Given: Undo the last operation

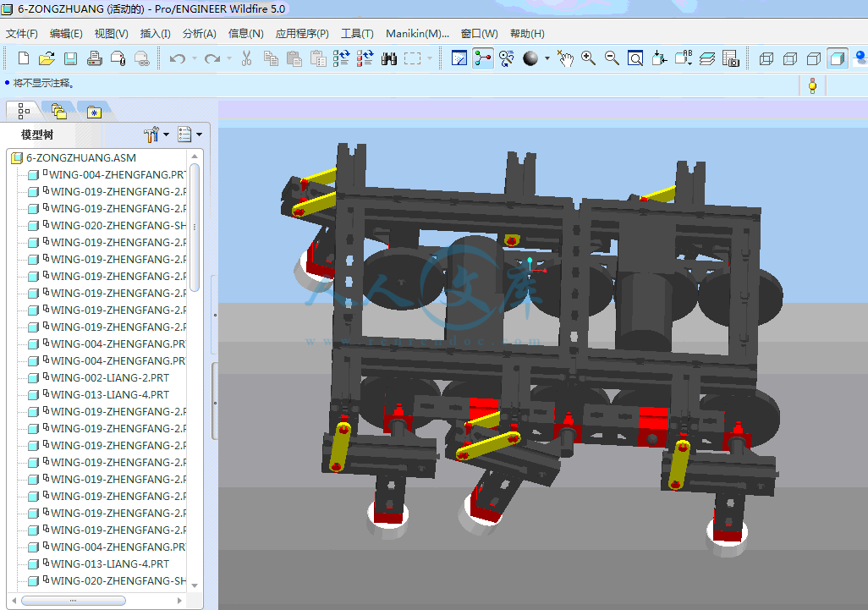Looking at the screenshot, I should coord(177,58).
